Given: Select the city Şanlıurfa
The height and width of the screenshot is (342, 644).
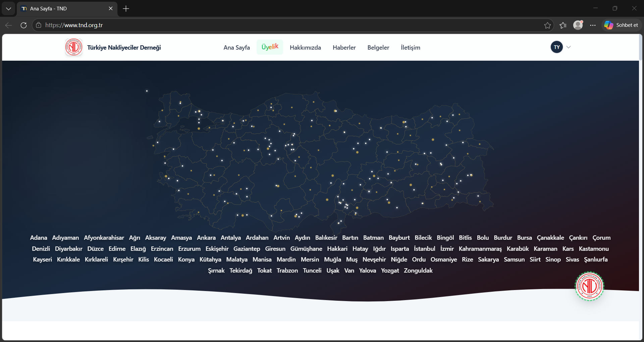Looking at the screenshot, I should [x=596, y=260].
